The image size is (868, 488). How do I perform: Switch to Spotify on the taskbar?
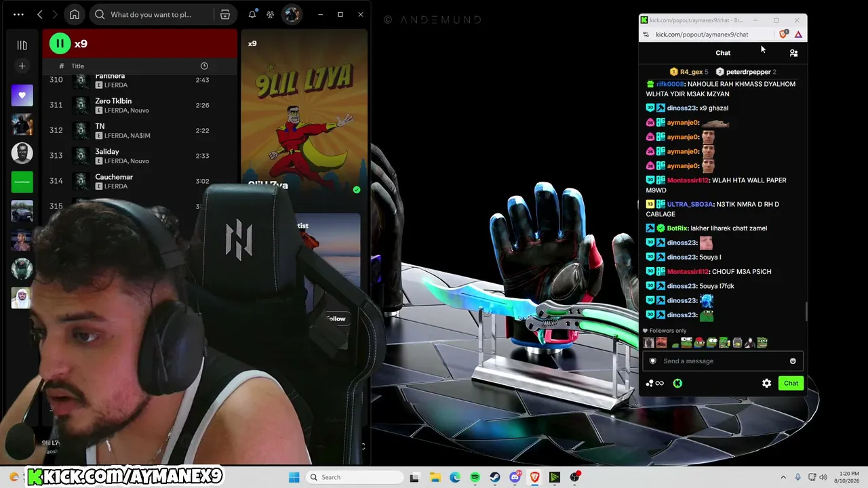pos(475,477)
